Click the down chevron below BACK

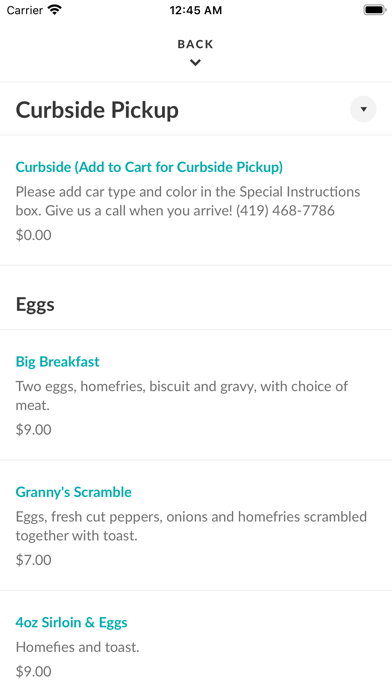(195, 63)
